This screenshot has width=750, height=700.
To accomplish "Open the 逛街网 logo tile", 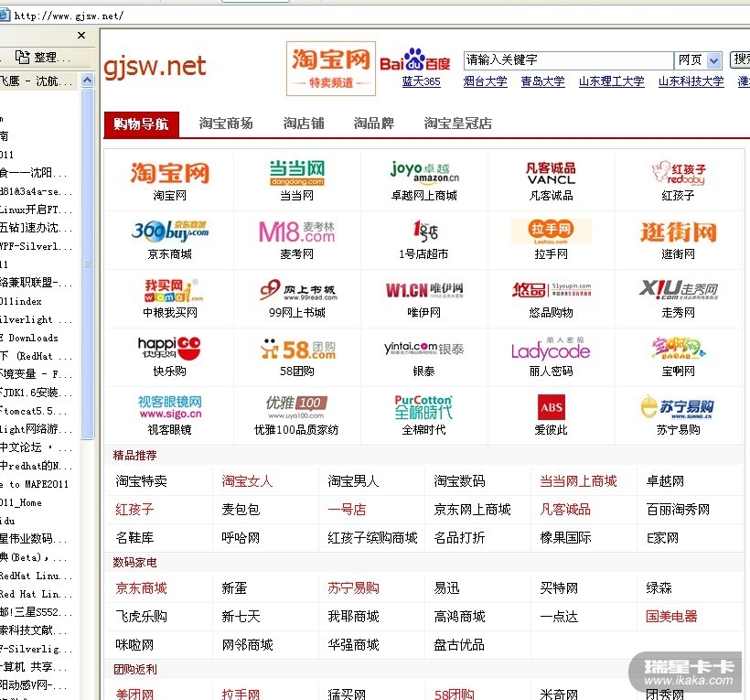I will pos(679,232).
